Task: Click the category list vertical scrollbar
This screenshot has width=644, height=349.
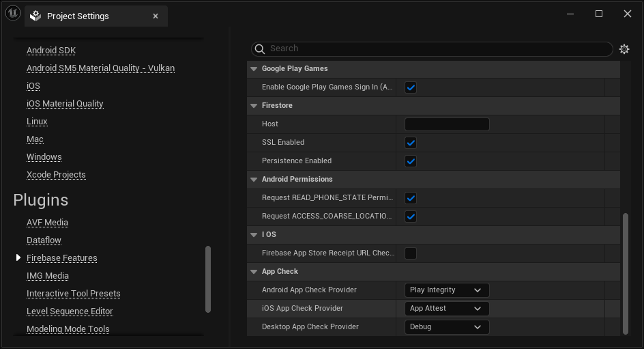Action: [x=208, y=279]
